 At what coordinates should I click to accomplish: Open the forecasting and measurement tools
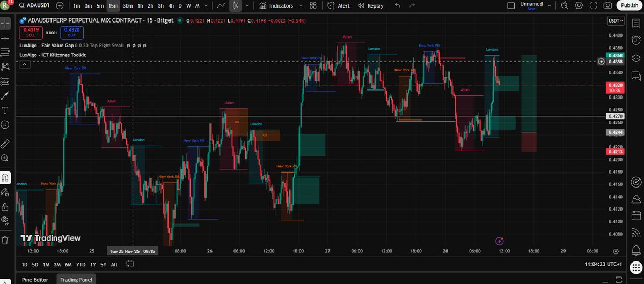pyautogui.click(x=5, y=81)
